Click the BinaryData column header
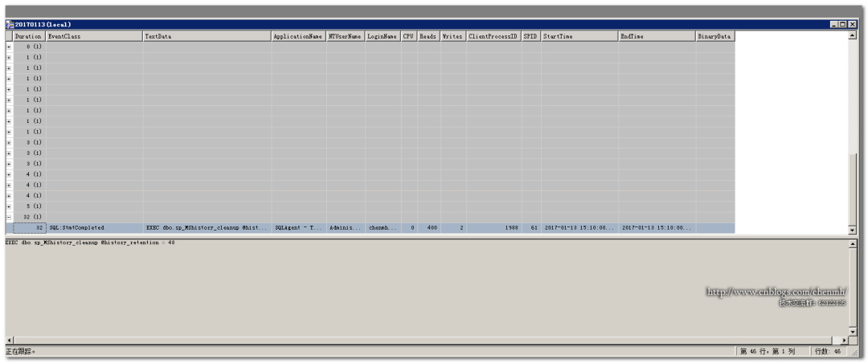 pyautogui.click(x=715, y=36)
